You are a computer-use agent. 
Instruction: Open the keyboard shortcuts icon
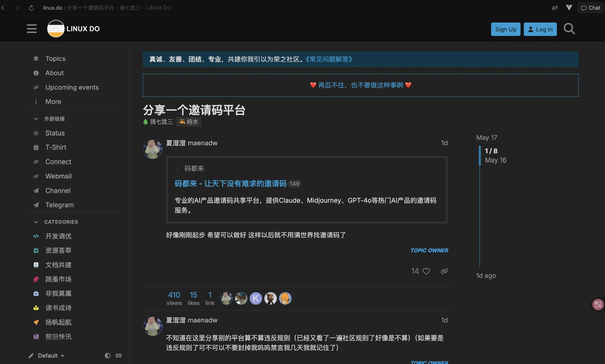click(119, 356)
